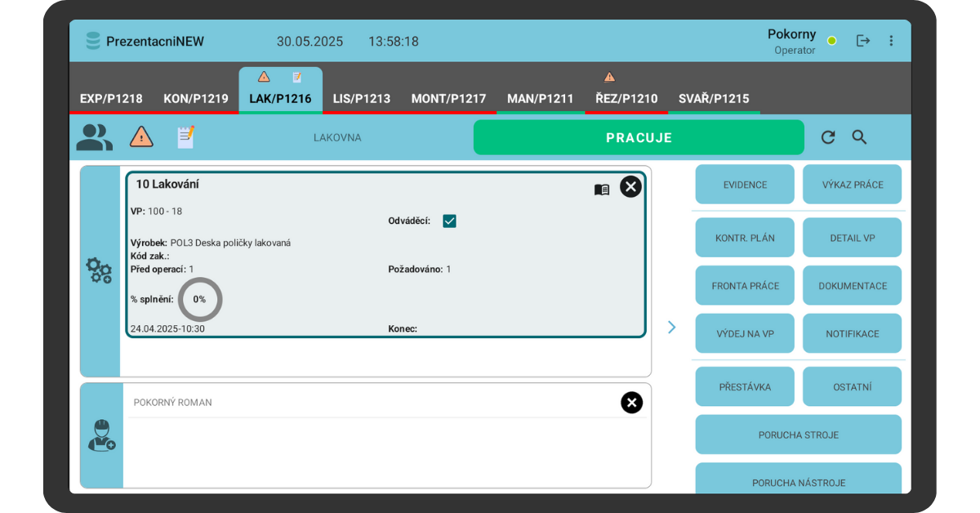
Task: Expand the right arrow chevron beside card
Action: coord(671,327)
